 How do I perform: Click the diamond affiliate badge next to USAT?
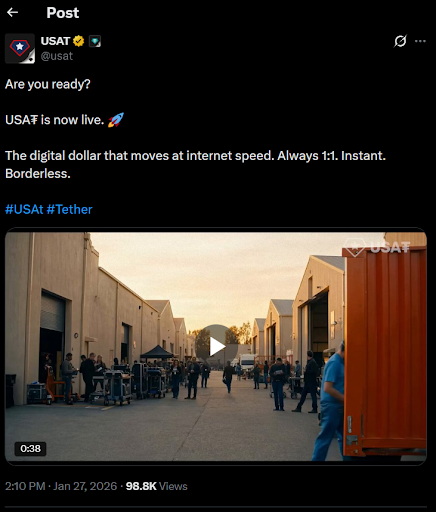coord(95,41)
